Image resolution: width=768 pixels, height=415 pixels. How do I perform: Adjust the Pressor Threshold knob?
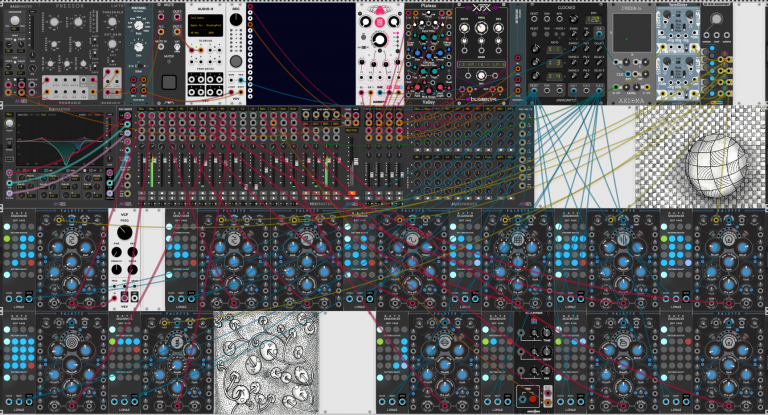[55, 23]
